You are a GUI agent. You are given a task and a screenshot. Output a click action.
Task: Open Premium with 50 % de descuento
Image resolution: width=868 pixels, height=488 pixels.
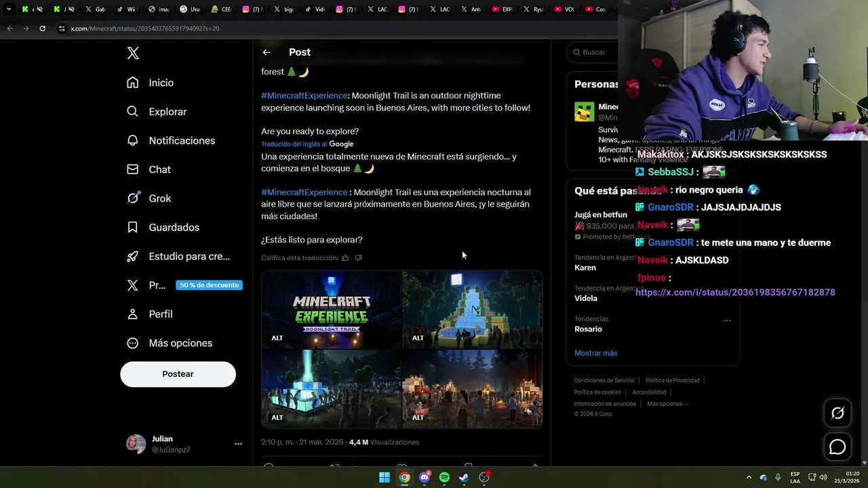pyautogui.click(x=184, y=285)
